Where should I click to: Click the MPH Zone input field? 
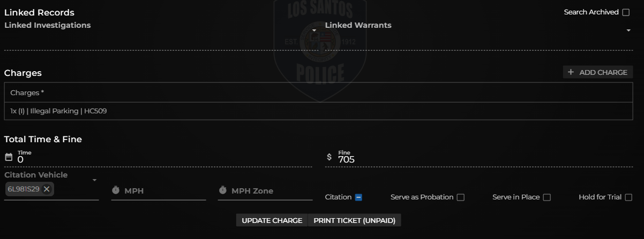click(265, 191)
